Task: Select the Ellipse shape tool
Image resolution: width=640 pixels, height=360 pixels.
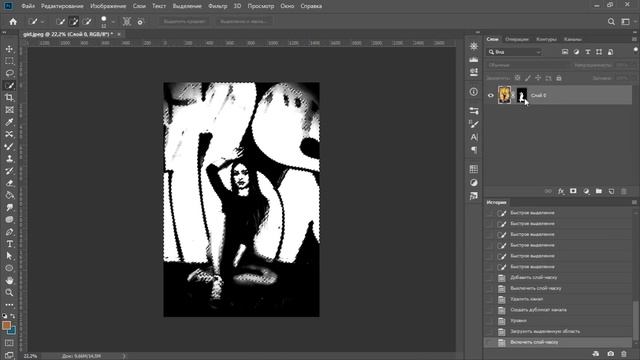Action: point(9,268)
